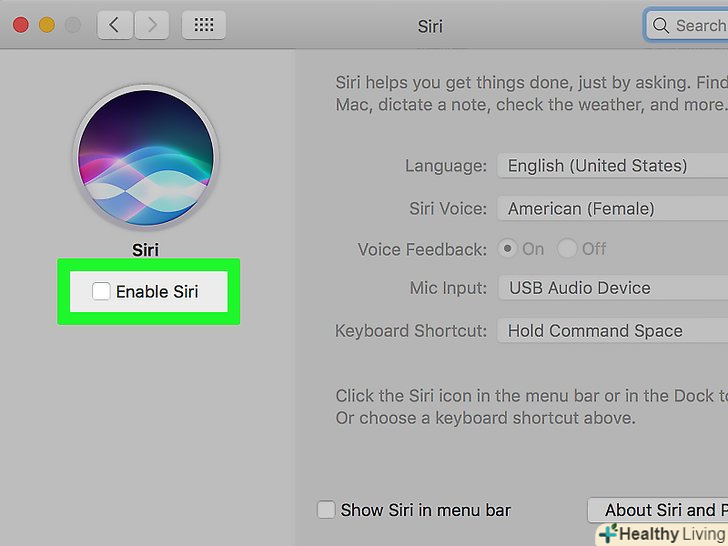Select Voice Feedback Off radio button

(x=568, y=248)
